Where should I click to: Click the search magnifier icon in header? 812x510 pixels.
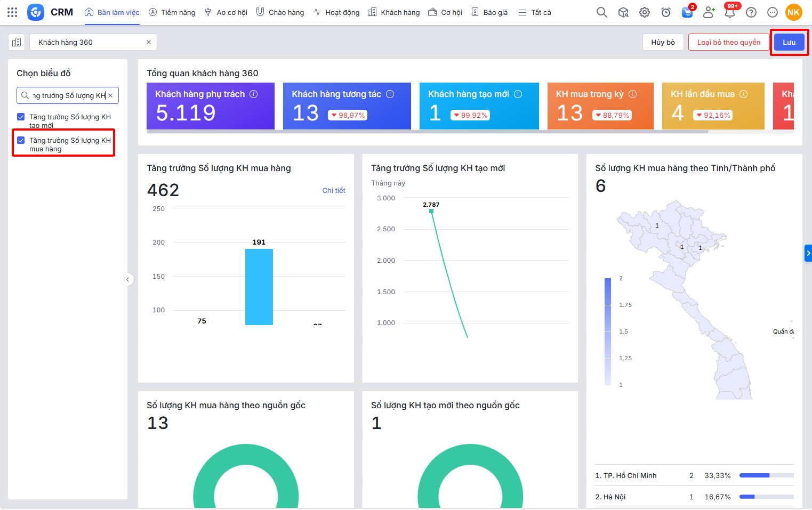click(601, 12)
